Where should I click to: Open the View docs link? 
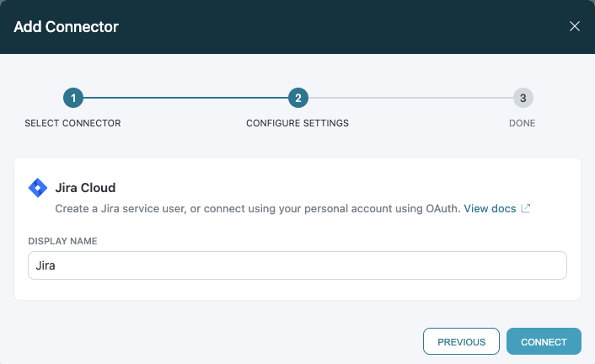(490, 207)
